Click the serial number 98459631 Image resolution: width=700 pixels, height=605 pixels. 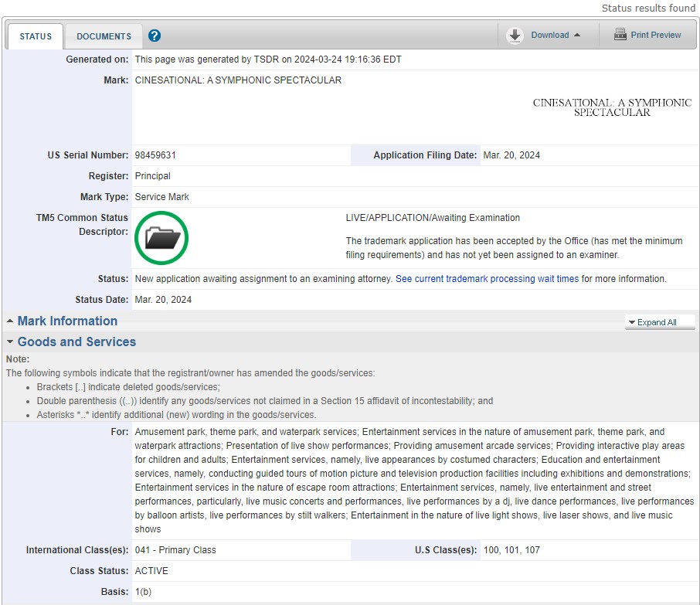coord(155,155)
